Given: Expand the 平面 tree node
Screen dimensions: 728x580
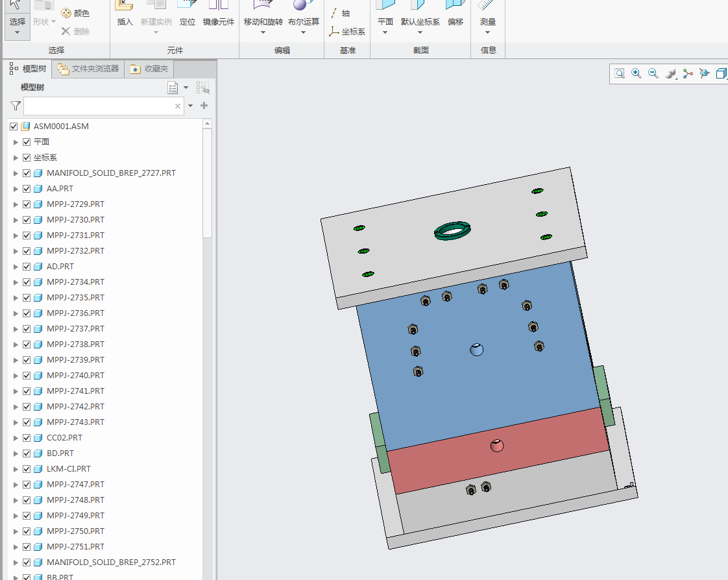Looking at the screenshot, I should click(x=16, y=142).
